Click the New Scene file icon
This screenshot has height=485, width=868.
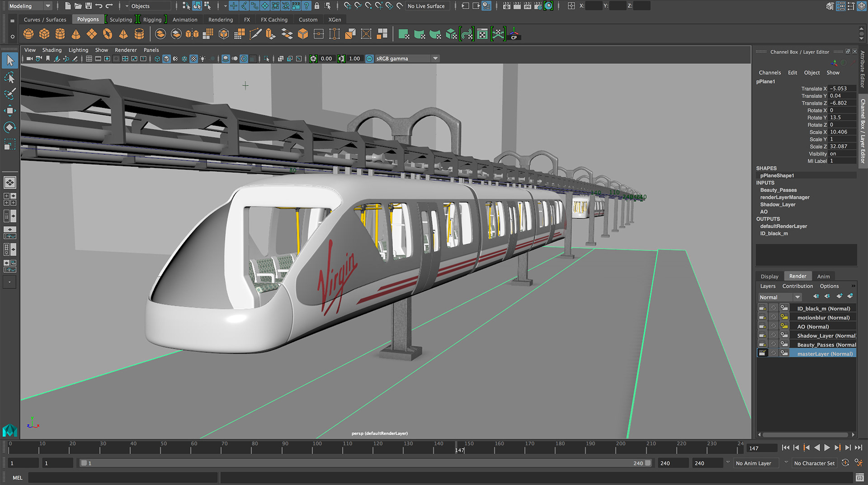tap(68, 6)
